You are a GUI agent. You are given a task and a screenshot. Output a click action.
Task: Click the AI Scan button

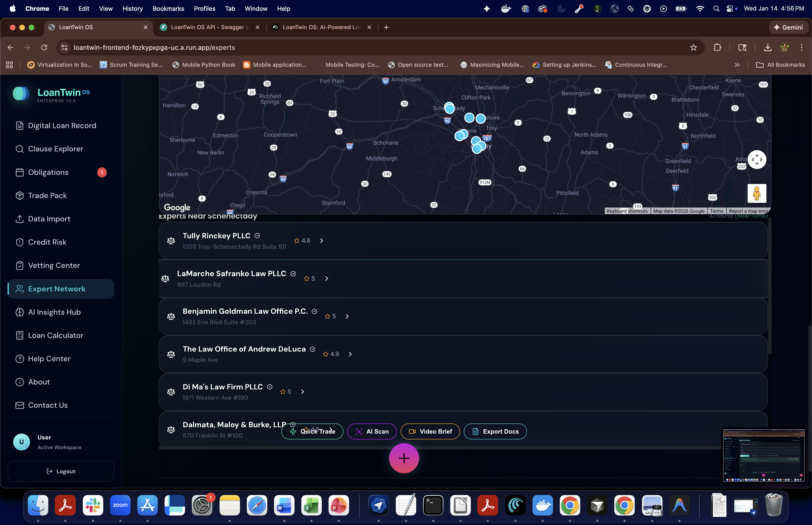coord(372,432)
